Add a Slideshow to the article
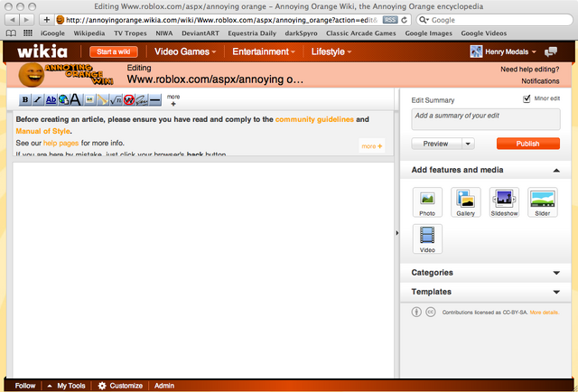 coord(504,202)
